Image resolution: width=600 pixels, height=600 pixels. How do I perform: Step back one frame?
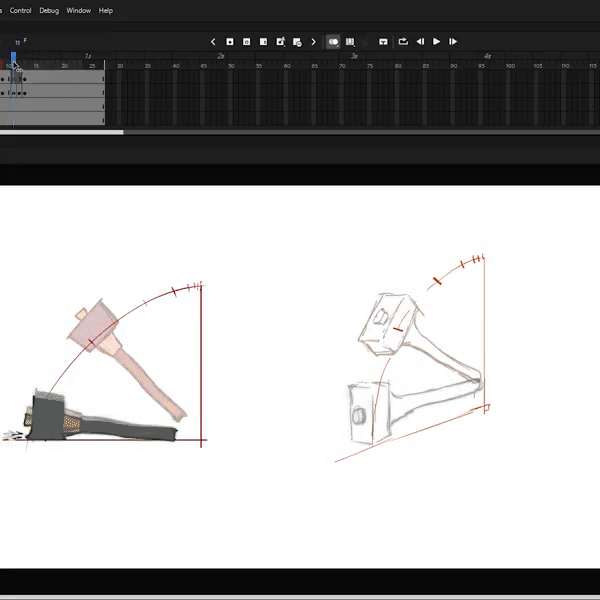click(420, 42)
